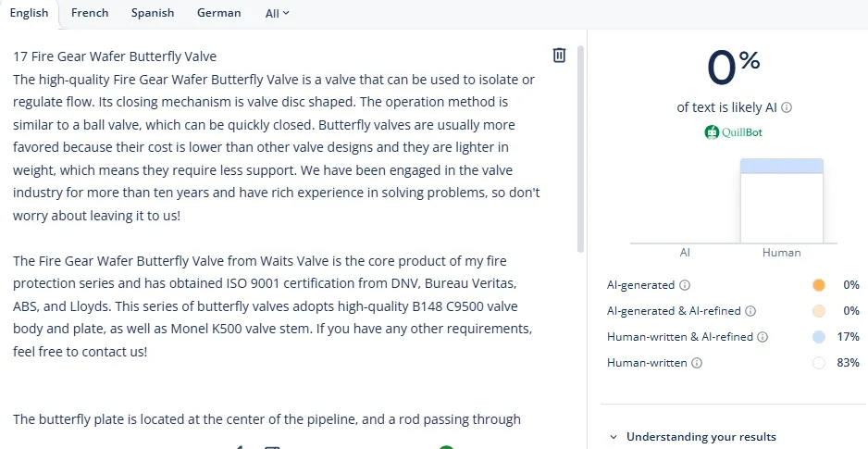Click info icon beside 'of text is likely AI'
This screenshot has width=868, height=449.
pos(787,107)
